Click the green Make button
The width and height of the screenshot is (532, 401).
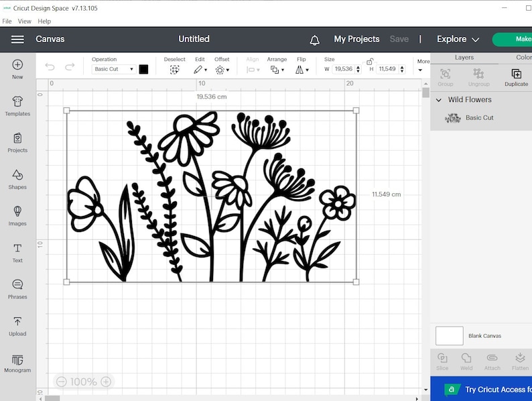point(513,40)
